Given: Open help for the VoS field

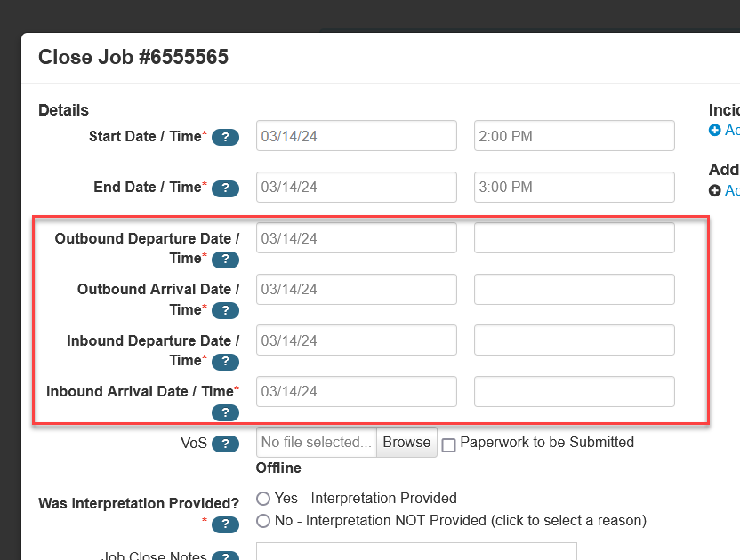Looking at the screenshot, I should click(225, 444).
